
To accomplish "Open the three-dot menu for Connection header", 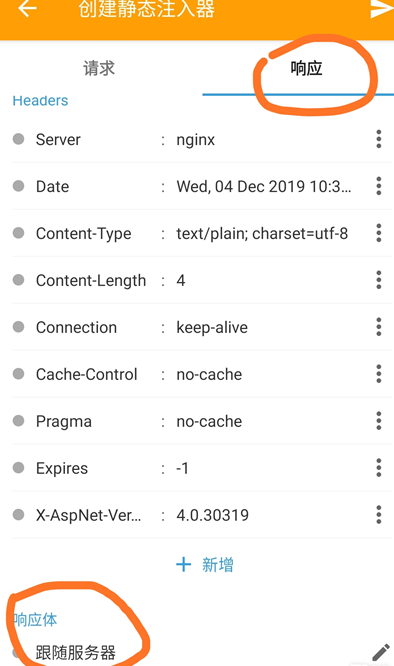I will 379,327.
